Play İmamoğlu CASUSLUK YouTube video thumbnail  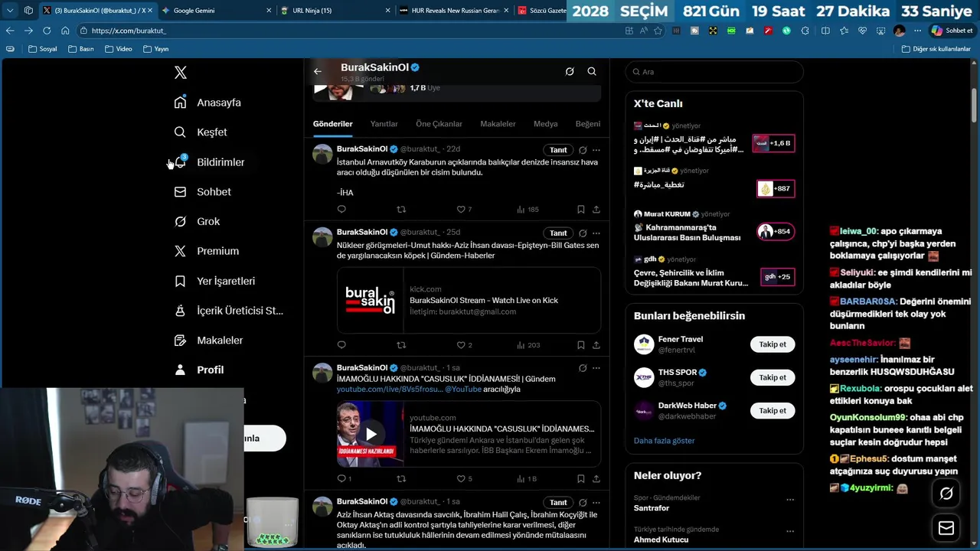pyautogui.click(x=371, y=434)
